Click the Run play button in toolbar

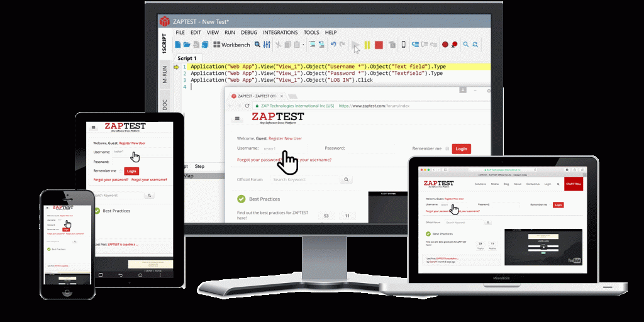[355, 45]
